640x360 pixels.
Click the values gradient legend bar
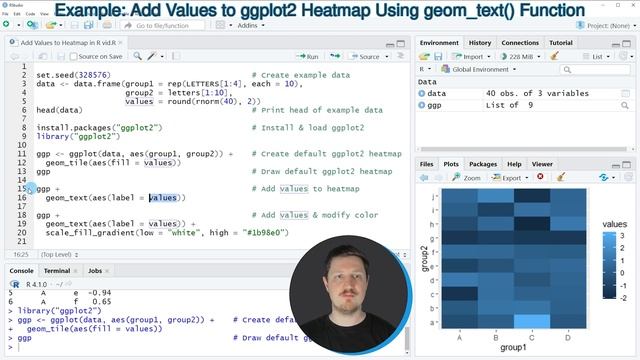tap(609, 265)
